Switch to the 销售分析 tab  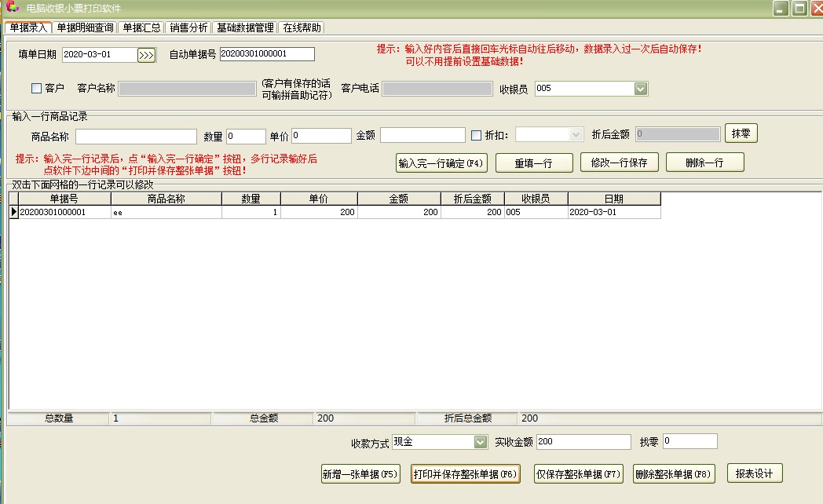(x=186, y=27)
